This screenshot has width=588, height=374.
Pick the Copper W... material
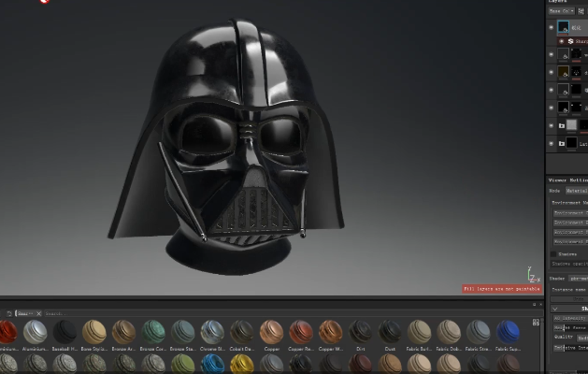(331, 332)
